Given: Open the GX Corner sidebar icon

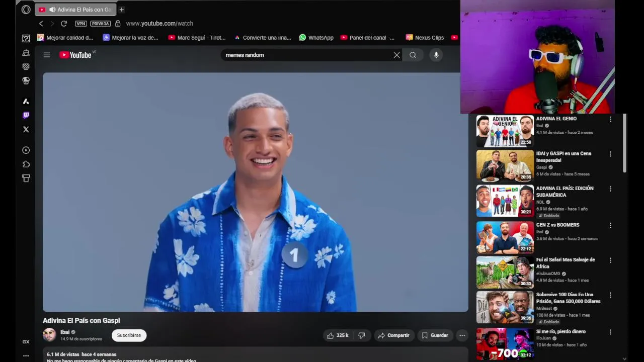Looking at the screenshot, I should (x=26, y=38).
